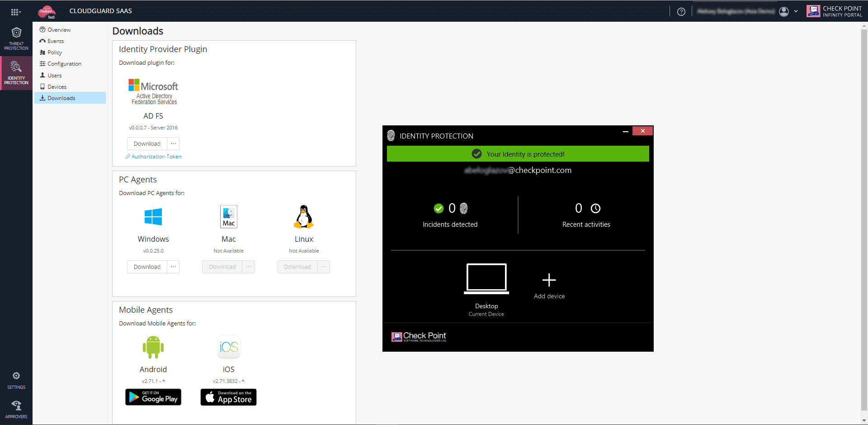Click the green check next to incidents count
This screenshot has width=868, height=425.
pos(439,208)
